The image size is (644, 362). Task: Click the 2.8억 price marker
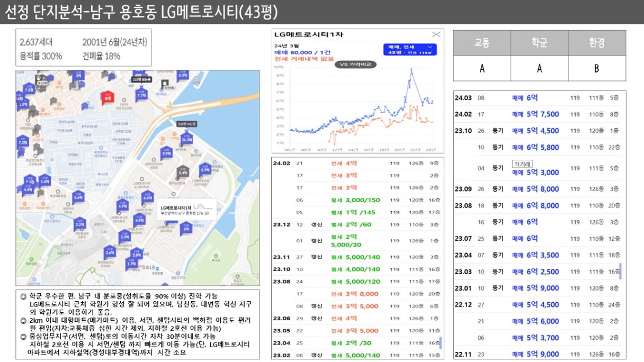click(x=136, y=252)
